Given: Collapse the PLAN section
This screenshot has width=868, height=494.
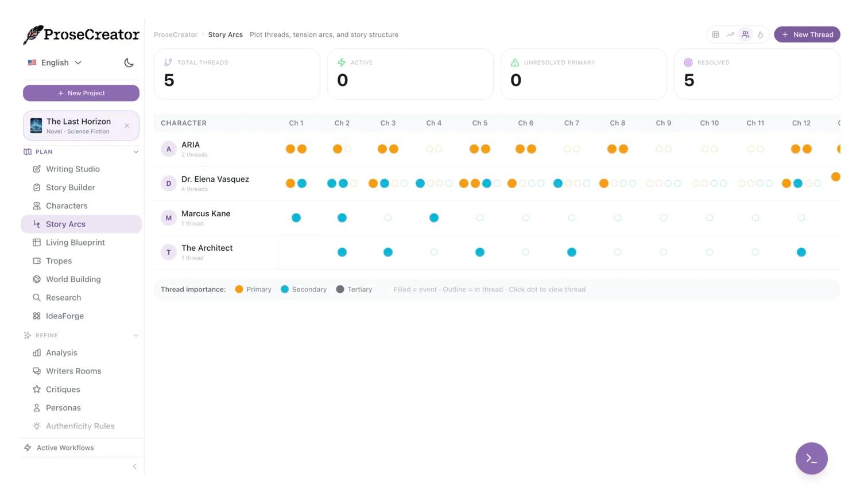Looking at the screenshot, I should (136, 151).
